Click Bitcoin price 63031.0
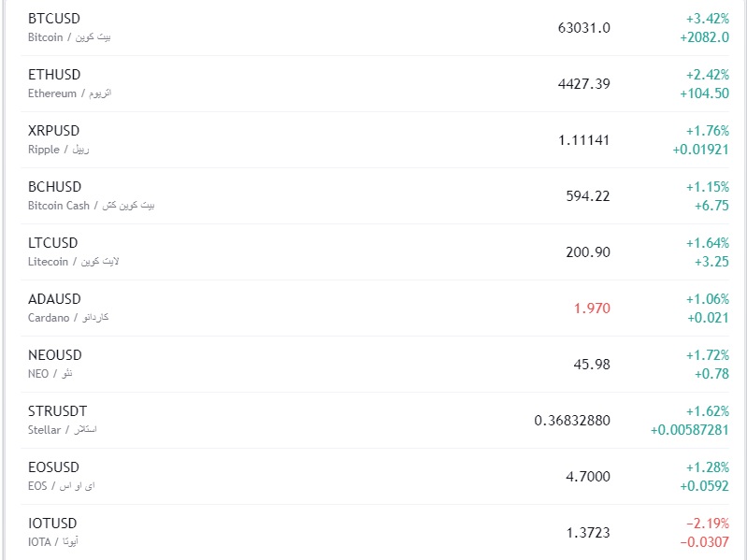 click(x=583, y=28)
